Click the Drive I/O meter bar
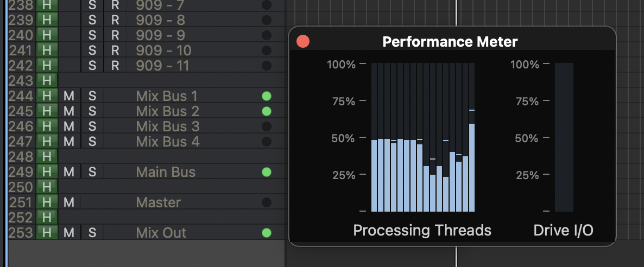 tap(564, 137)
